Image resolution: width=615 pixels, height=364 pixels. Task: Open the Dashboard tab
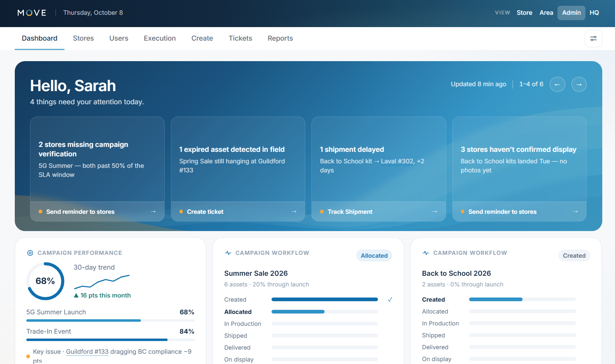coord(39,38)
